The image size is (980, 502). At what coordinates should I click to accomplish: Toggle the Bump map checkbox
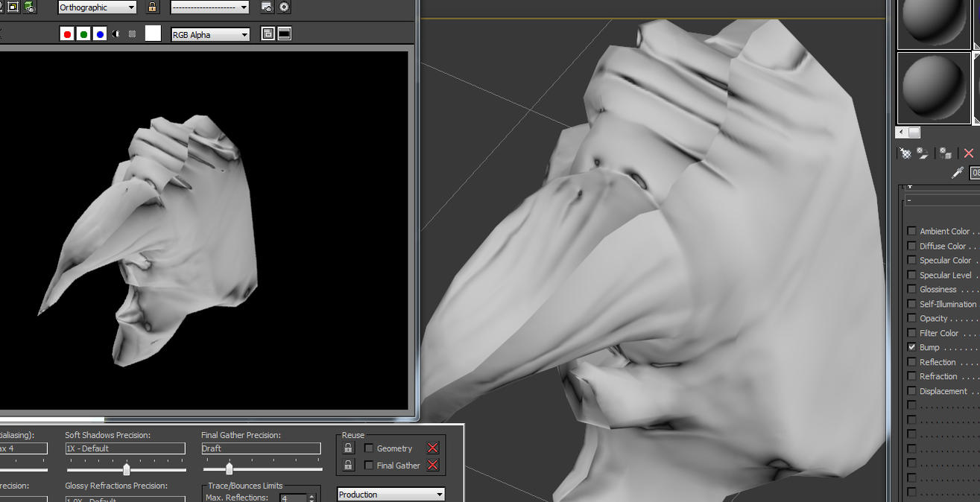click(x=911, y=346)
